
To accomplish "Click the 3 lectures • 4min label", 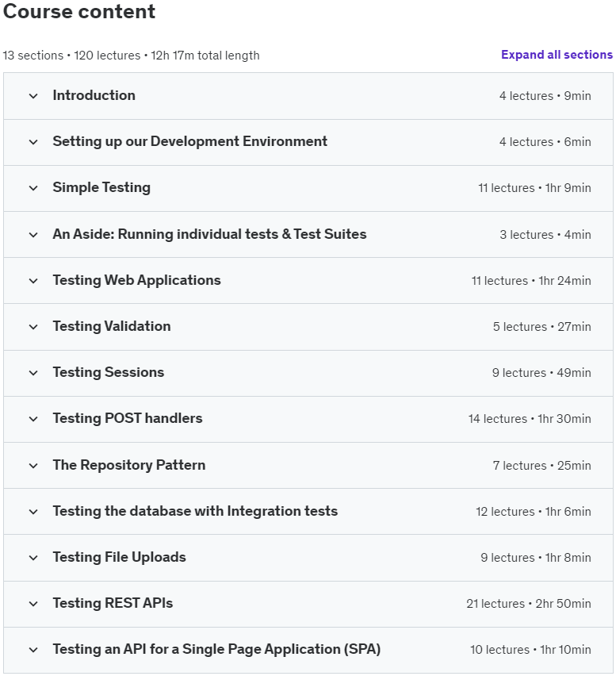I will point(545,235).
